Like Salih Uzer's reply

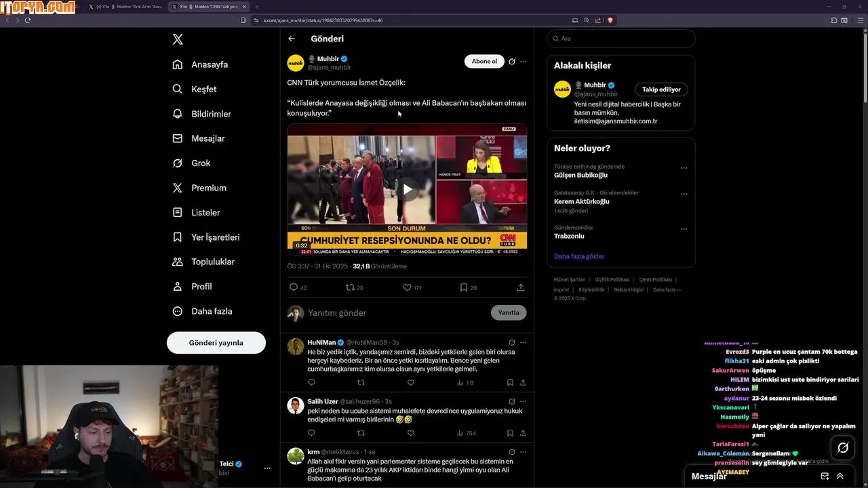click(x=410, y=433)
